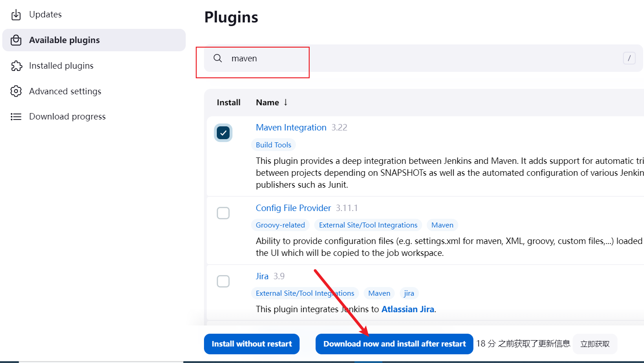Viewport: 644px width, 363px height.
Task: Go to Advanced settings page
Action: (x=65, y=91)
